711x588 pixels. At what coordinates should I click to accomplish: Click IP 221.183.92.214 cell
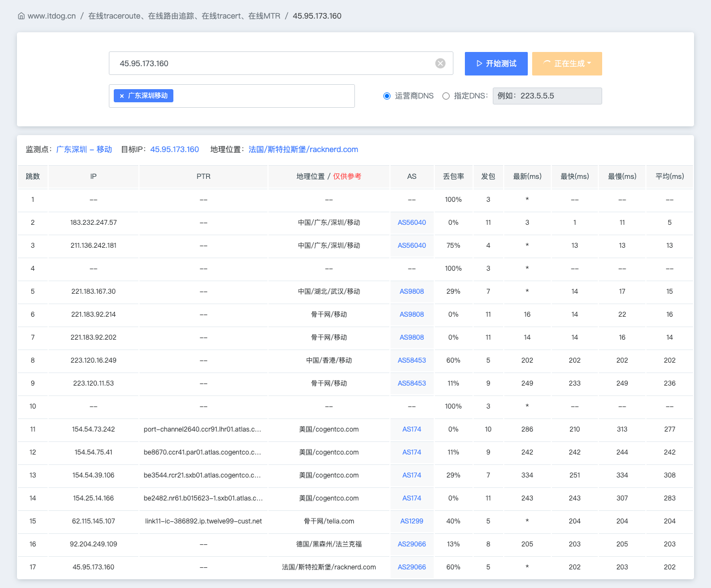tap(94, 315)
